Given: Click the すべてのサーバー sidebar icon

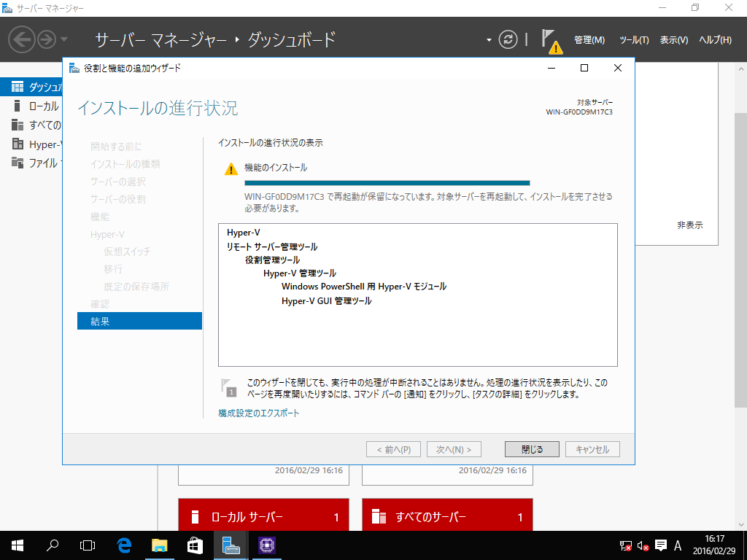Looking at the screenshot, I should (x=18, y=125).
